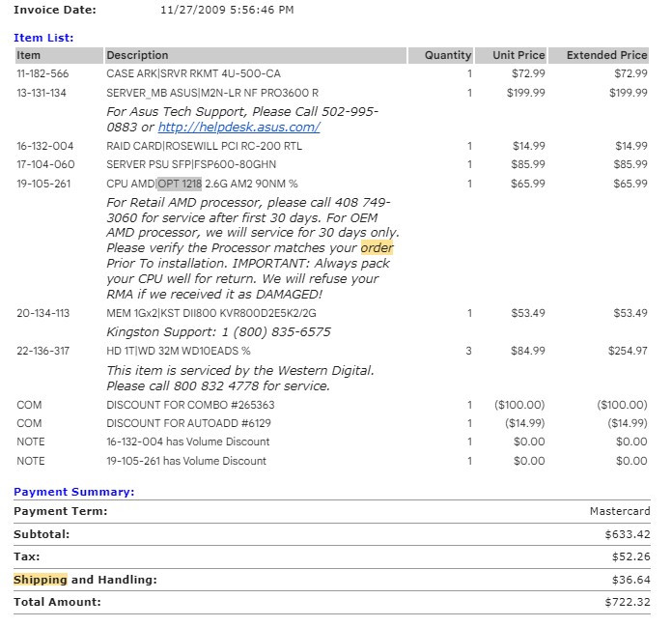Click HD 1T|WD 32M WD10EADS description
Screen dimensions: 672x627
pyautogui.click(x=179, y=352)
